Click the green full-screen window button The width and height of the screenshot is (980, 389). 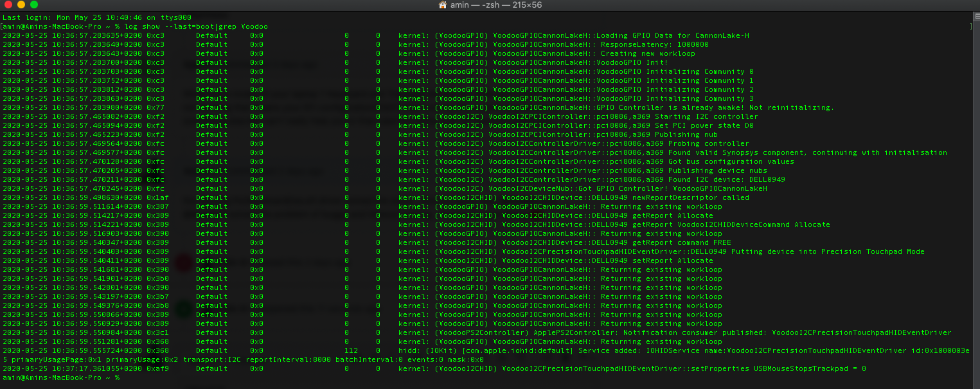click(34, 5)
